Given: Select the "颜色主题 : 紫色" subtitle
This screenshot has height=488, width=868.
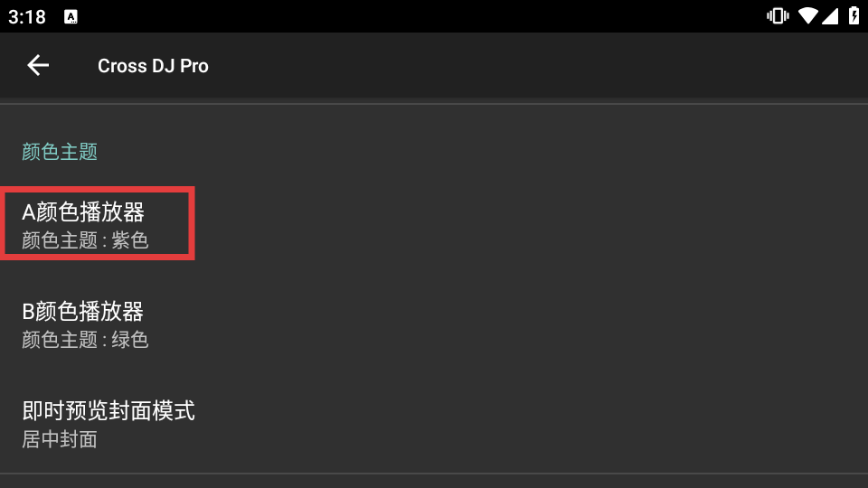Looking at the screenshot, I should (85, 240).
